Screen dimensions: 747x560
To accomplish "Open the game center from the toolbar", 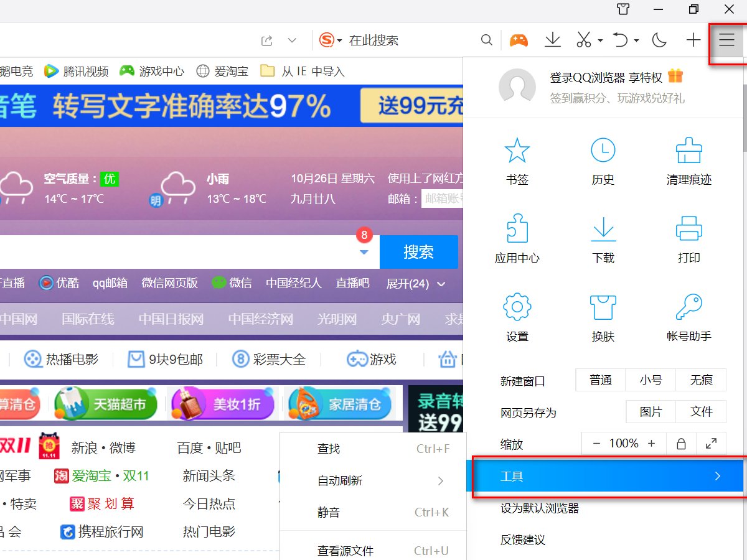I will 519,39.
